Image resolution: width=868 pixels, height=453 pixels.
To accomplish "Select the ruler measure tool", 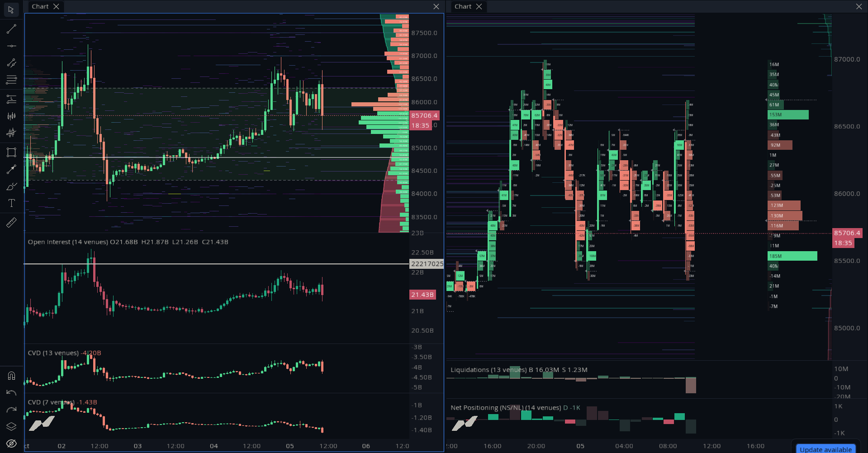I will click(11, 222).
